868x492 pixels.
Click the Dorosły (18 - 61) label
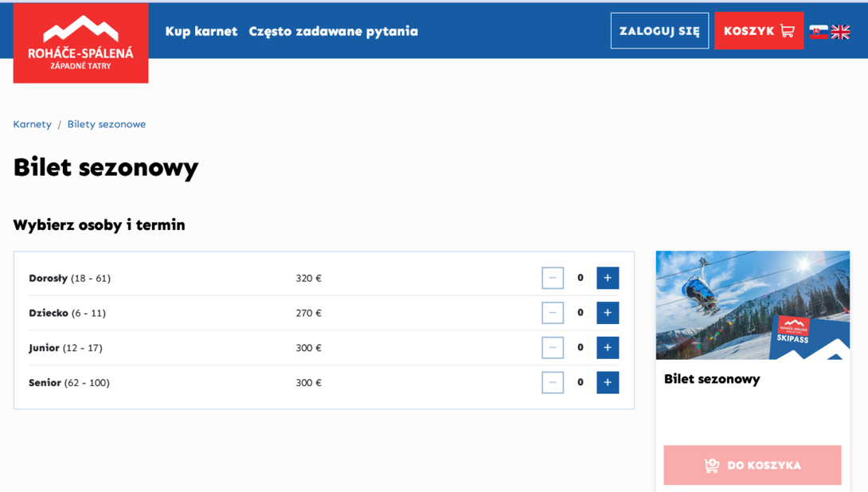click(x=70, y=278)
